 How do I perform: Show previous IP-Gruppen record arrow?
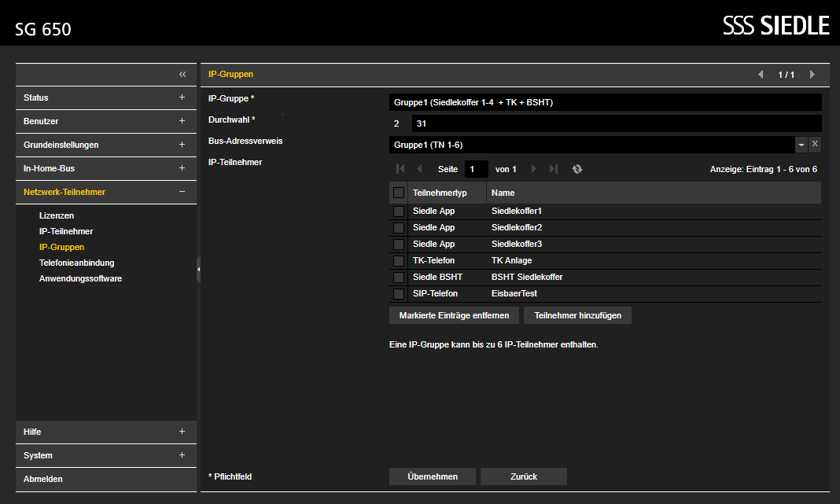(x=761, y=75)
